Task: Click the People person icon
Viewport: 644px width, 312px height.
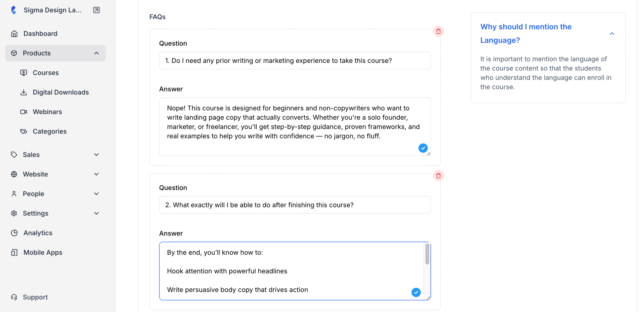Action: (x=14, y=194)
